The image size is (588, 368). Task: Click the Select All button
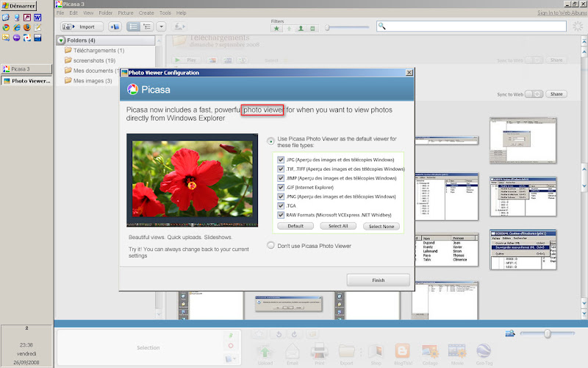pos(338,226)
